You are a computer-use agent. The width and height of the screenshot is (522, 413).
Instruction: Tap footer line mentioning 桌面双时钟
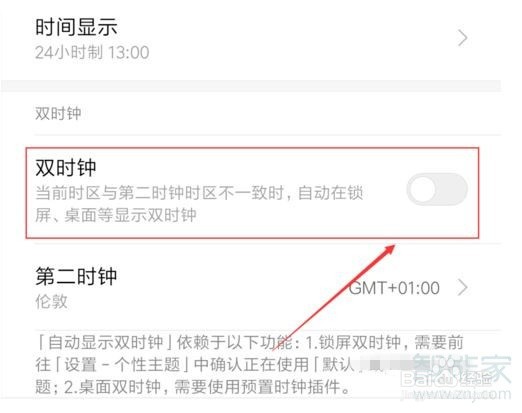(192, 387)
